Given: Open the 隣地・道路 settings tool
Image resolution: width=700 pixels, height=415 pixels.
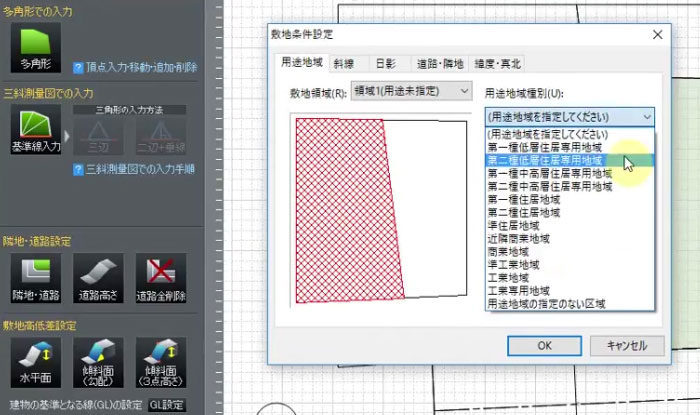Looking at the screenshot, I should (36, 277).
